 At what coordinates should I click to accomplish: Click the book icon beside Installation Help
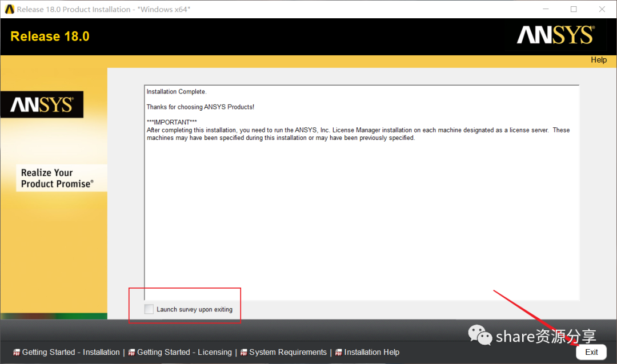(x=339, y=352)
